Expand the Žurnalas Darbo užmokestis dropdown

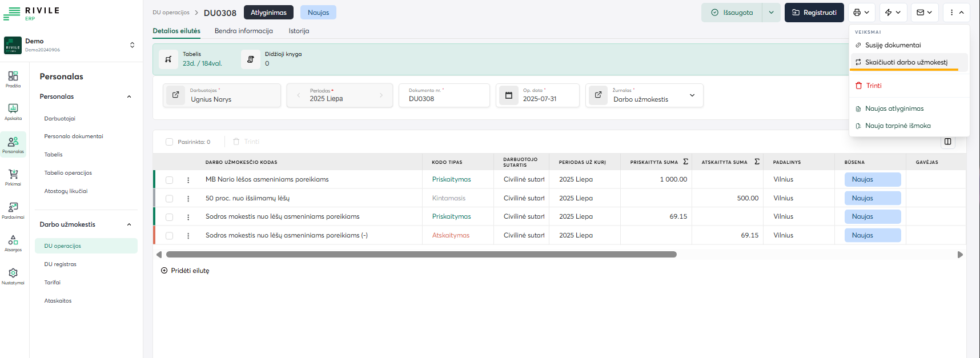coord(692,95)
